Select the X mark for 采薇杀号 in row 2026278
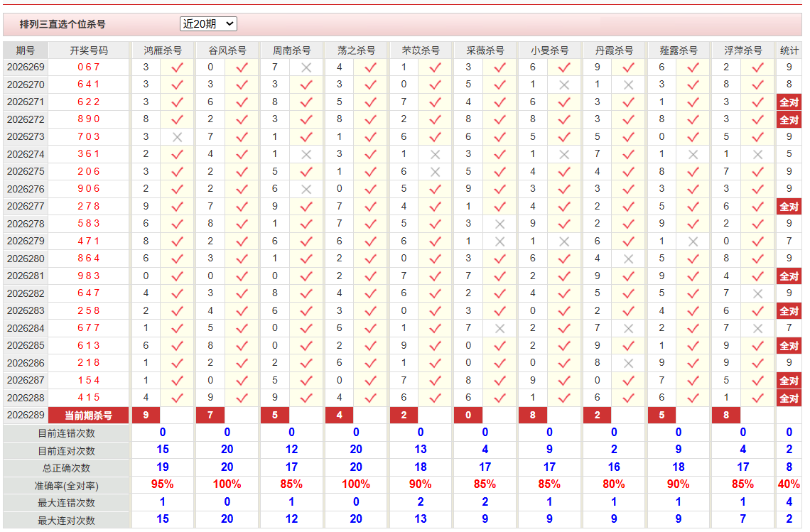810x532 pixels. 499,224
